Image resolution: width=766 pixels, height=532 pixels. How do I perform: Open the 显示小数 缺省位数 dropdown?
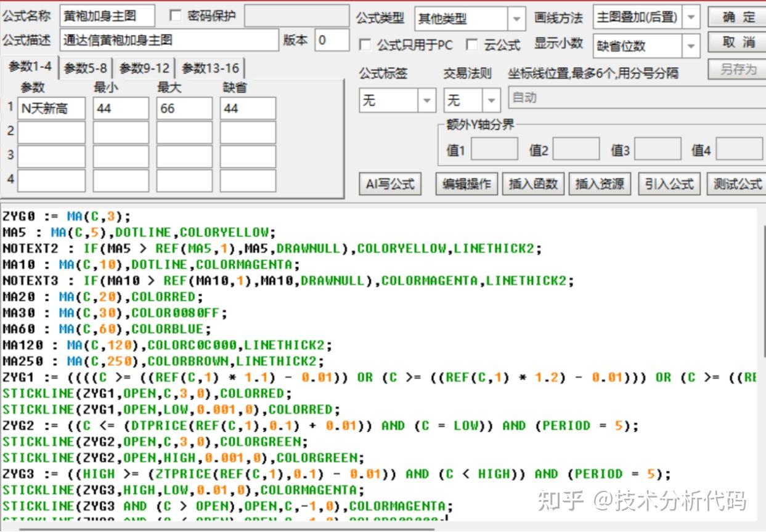pos(691,46)
